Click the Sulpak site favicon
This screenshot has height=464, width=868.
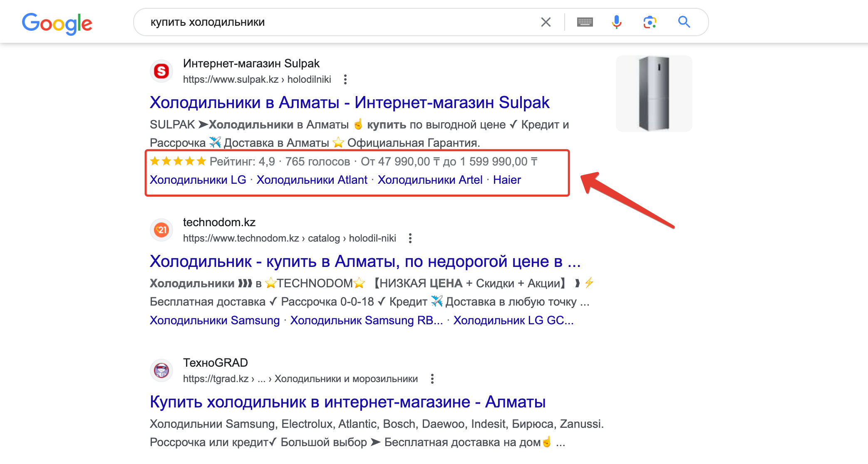(x=161, y=71)
